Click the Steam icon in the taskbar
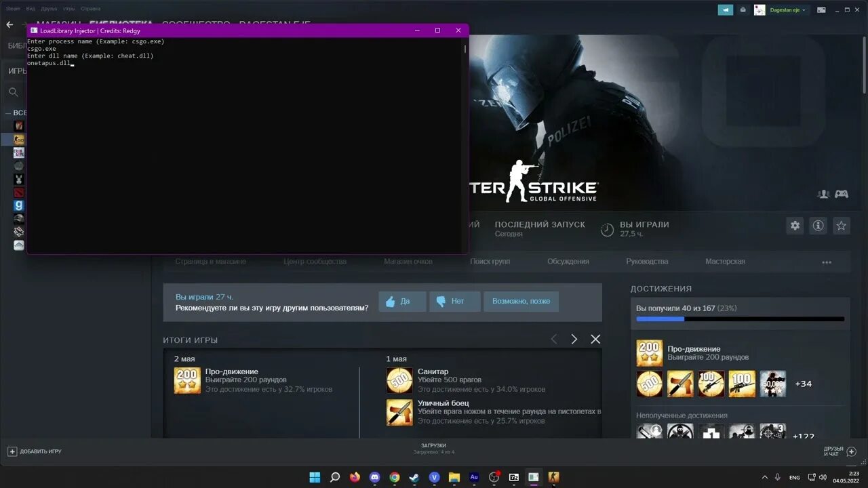Image resolution: width=868 pixels, height=488 pixels. pos(414,477)
